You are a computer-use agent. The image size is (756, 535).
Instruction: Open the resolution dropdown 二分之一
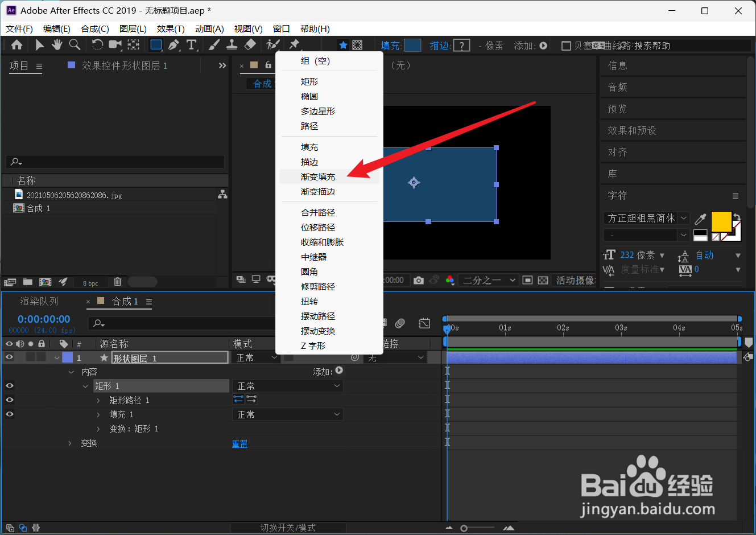489,280
